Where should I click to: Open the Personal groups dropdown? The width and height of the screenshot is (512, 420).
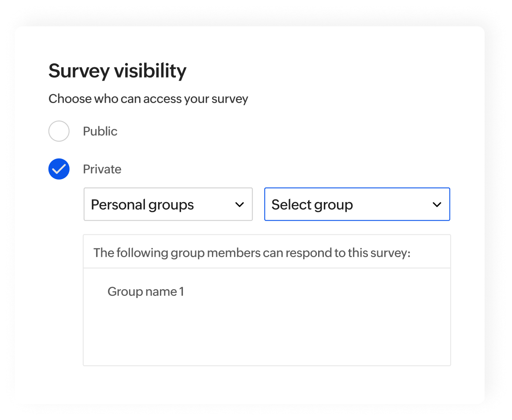167,204
